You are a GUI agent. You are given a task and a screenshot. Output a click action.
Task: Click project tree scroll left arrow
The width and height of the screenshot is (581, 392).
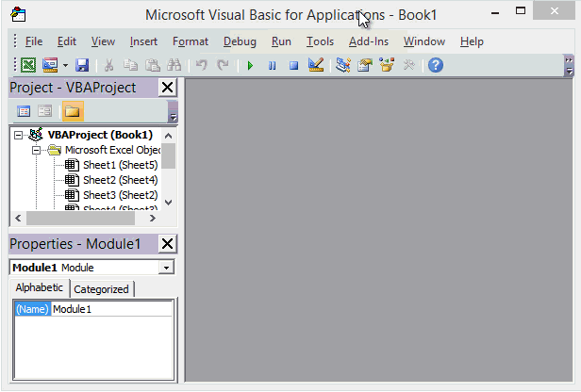tap(18, 219)
